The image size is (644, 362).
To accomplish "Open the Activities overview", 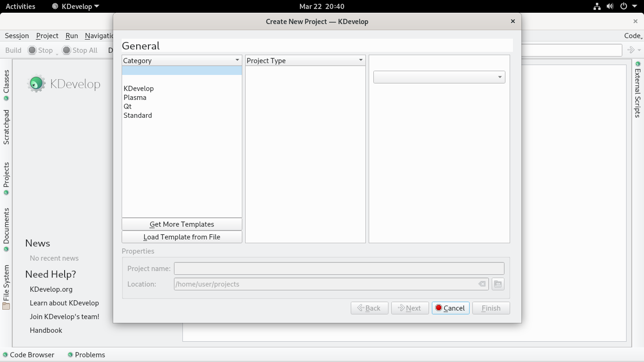I will pos(20,7).
